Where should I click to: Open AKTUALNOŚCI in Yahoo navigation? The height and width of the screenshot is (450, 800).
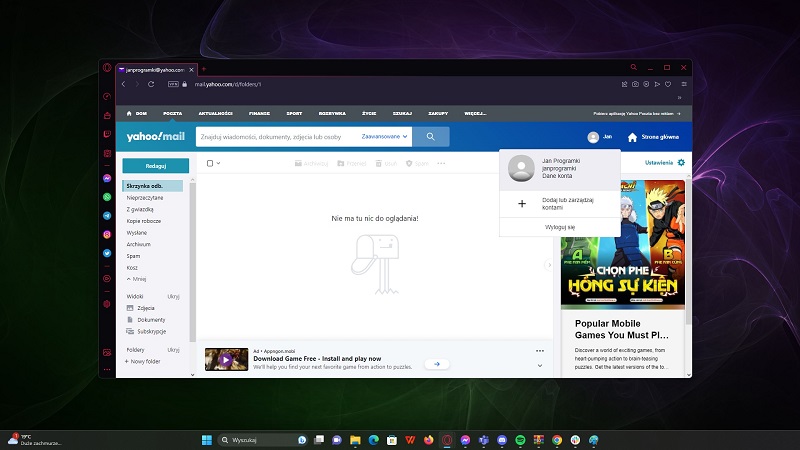pyautogui.click(x=215, y=113)
